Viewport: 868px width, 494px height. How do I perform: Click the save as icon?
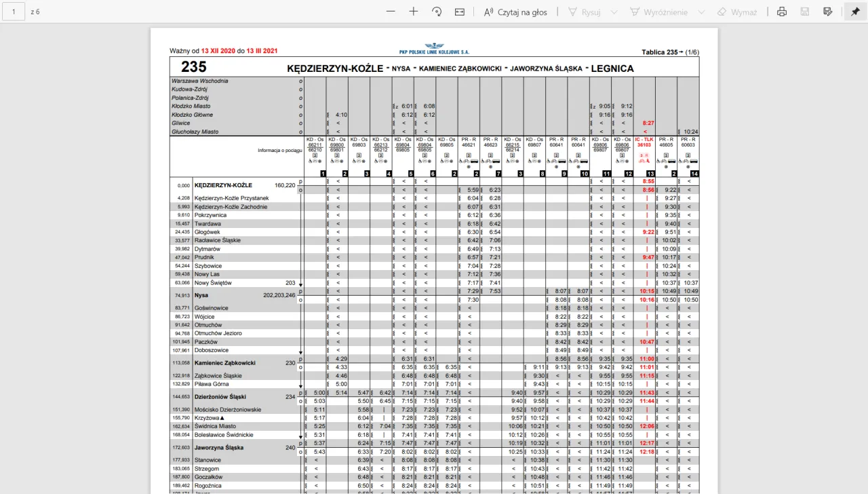pos(827,12)
